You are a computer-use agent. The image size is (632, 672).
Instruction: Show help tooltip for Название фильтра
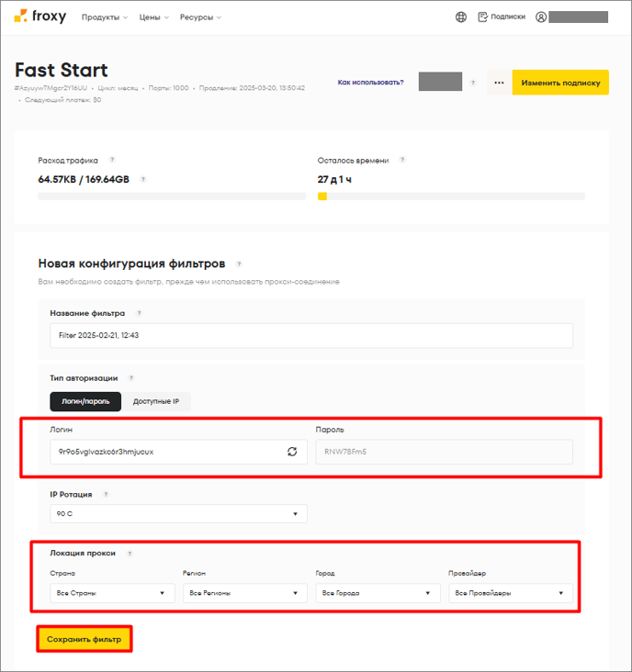139,313
